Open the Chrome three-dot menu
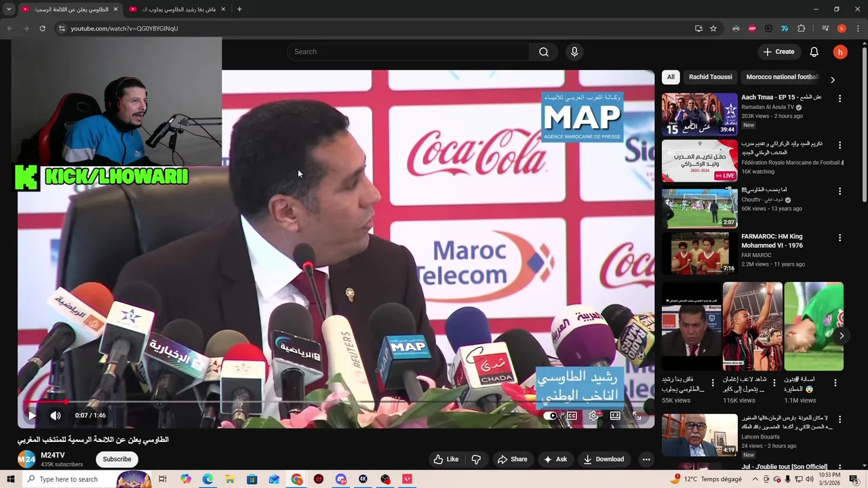 click(858, 28)
